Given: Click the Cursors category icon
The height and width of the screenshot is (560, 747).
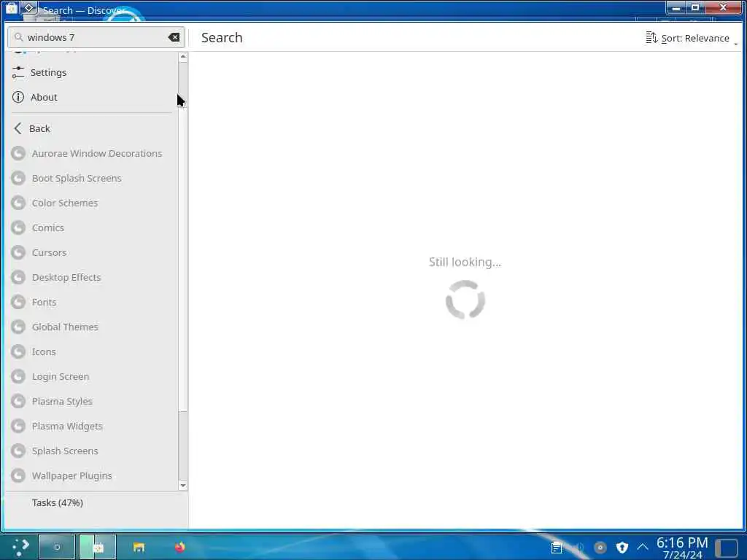Looking at the screenshot, I should point(18,252).
